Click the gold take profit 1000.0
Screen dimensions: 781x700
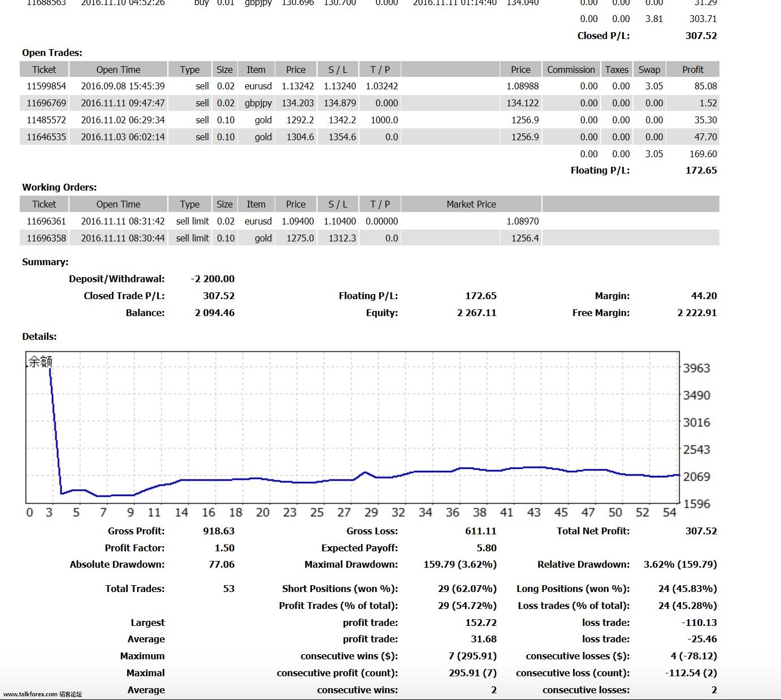[384, 120]
